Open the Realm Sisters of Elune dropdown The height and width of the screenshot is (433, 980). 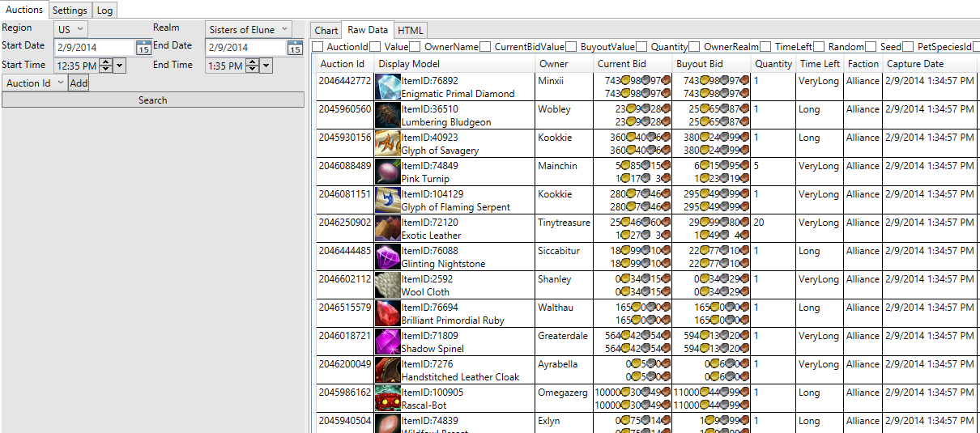248,29
